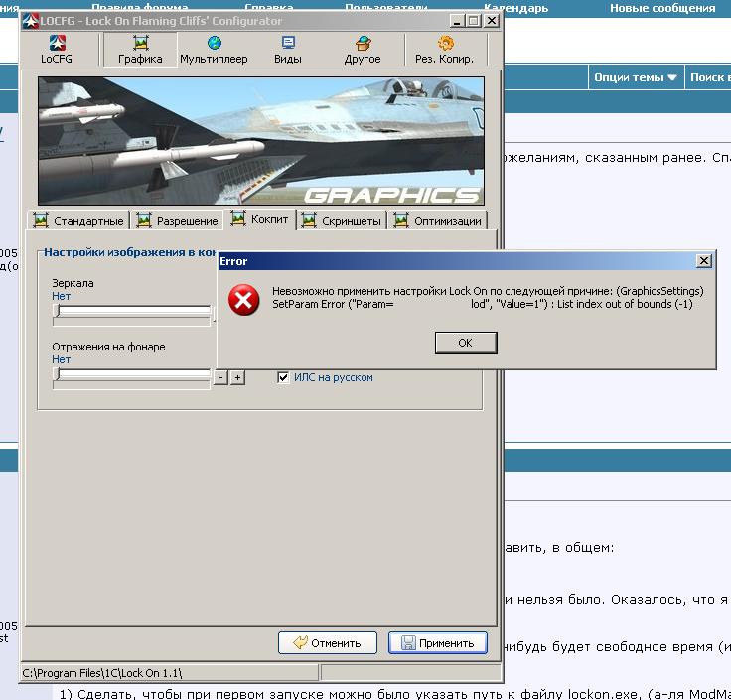Switch to the Оптимизации tab
This screenshot has width=731, height=700.
(438, 220)
